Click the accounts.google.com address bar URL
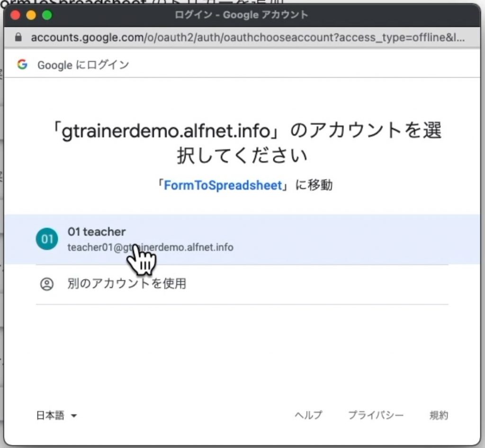 click(x=248, y=37)
